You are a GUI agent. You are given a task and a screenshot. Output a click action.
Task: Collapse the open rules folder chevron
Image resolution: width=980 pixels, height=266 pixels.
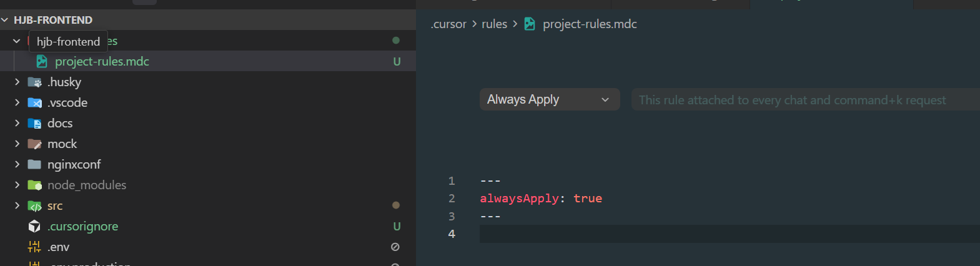point(17,41)
